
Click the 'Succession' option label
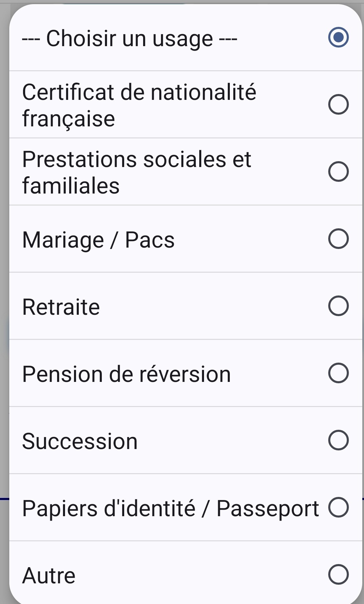(x=80, y=441)
